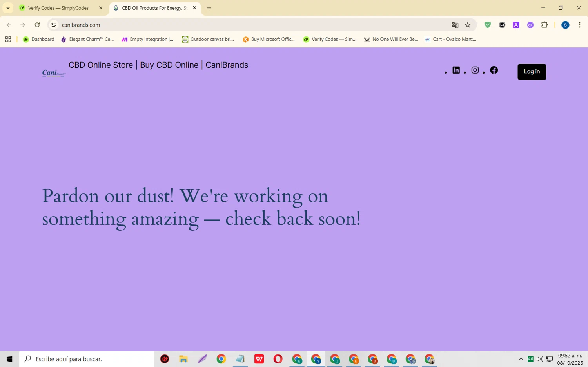Show hidden system tray icons
The image size is (588, 367).
[521, 359]
